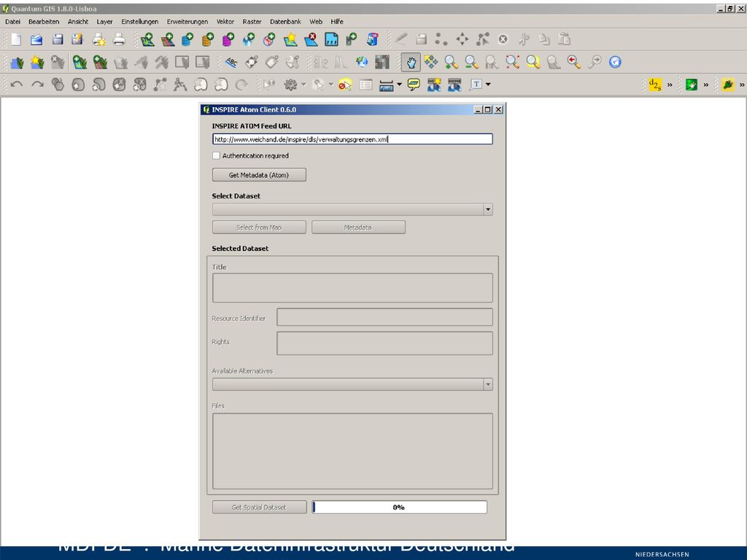
Task: Click the Resource Identifier field
Action: click(384, 317)
